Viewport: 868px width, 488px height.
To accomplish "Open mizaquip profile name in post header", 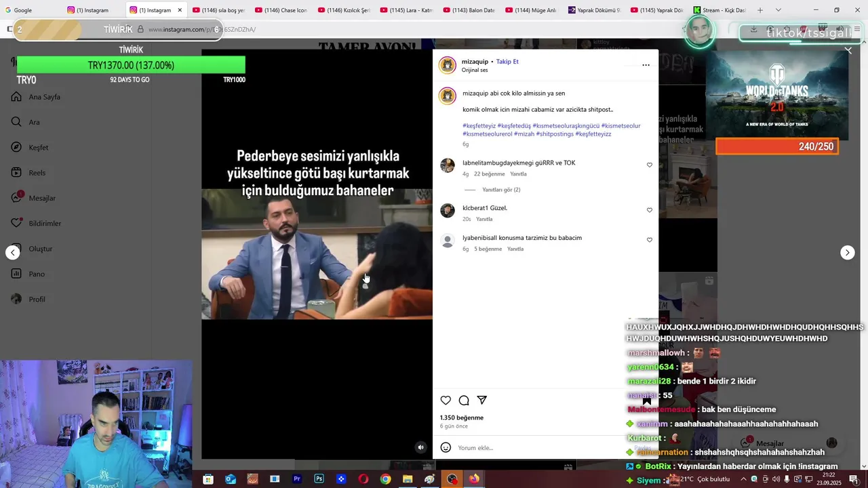I will (x=475, y=62).
